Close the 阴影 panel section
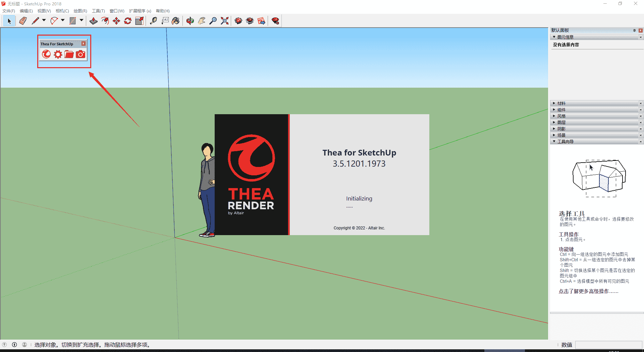The width and height of the screenshot is (644, 352). (x=641, y=129)
